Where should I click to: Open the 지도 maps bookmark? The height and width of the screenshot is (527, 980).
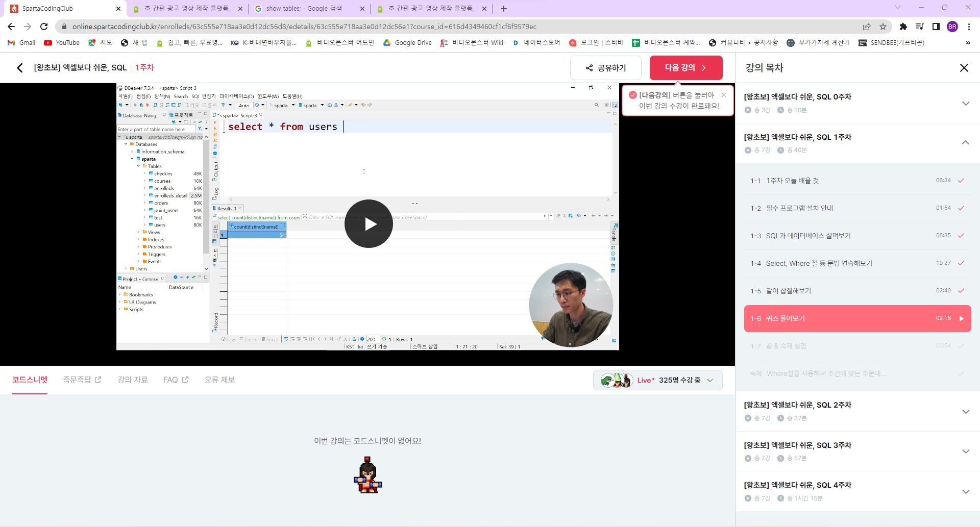pyautogui.click(x=100, y=43)
